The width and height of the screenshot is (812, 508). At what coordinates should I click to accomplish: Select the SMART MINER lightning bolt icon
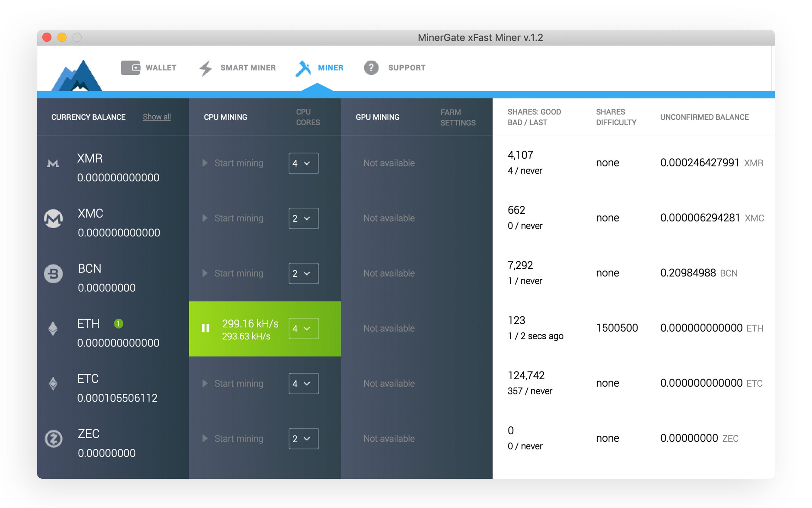pos(205,67)
